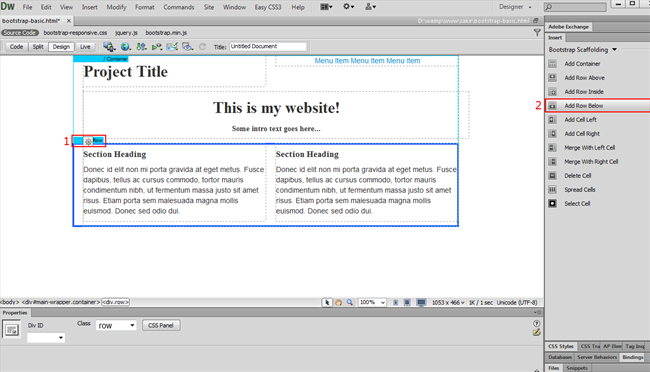Switch to Design view
Screen dimensions: 650x372
pos(61,47)
